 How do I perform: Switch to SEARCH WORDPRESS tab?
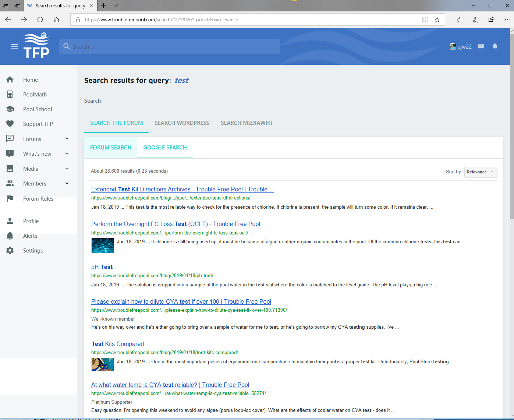[182, 123]
